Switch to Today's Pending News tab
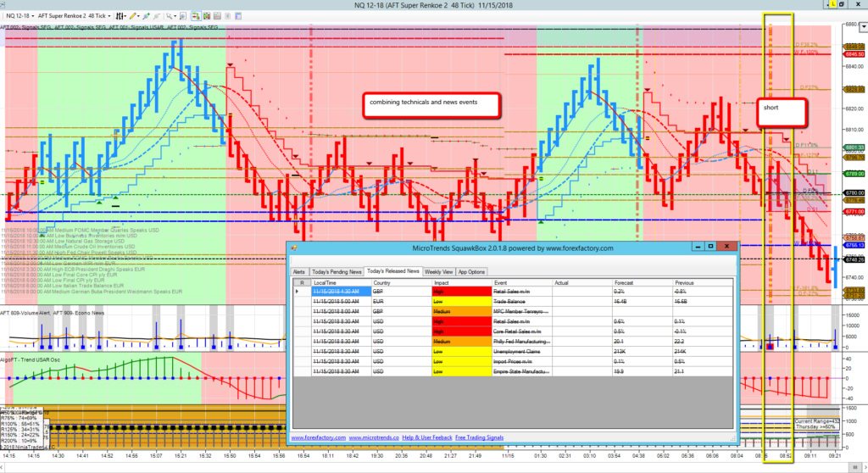The width and height of the screenshot is (868, 473). click(336, 272)
